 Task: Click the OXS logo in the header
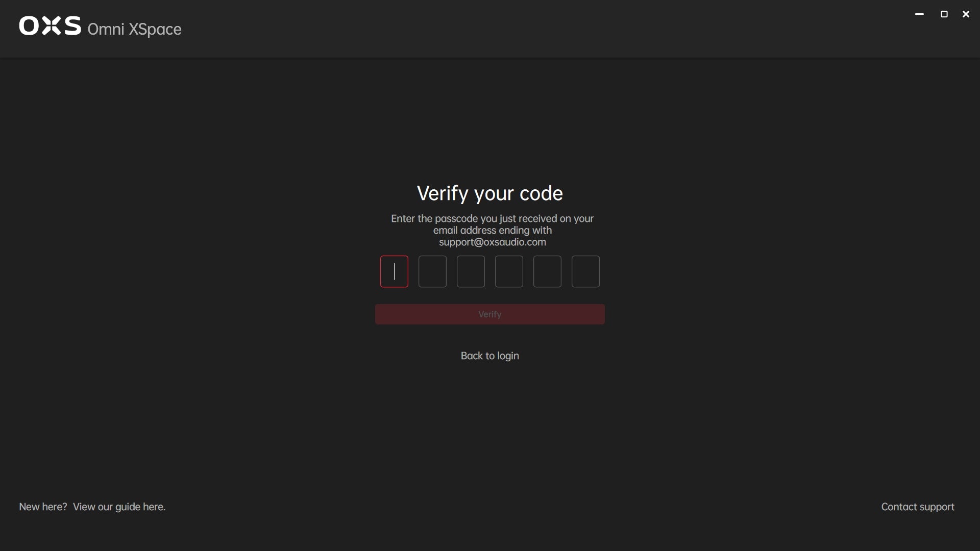pyautogui.click(x=50, y=26)
